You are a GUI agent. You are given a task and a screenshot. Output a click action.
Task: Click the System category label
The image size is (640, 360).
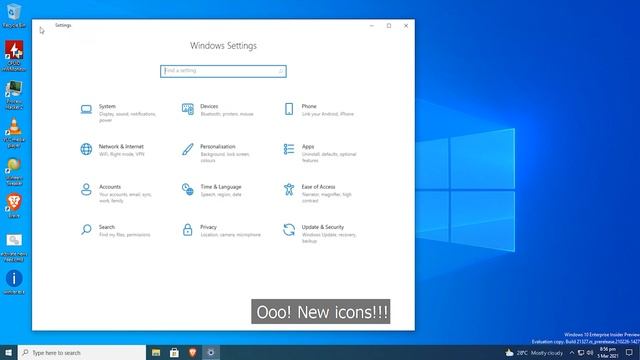click(x=107, y=106)
